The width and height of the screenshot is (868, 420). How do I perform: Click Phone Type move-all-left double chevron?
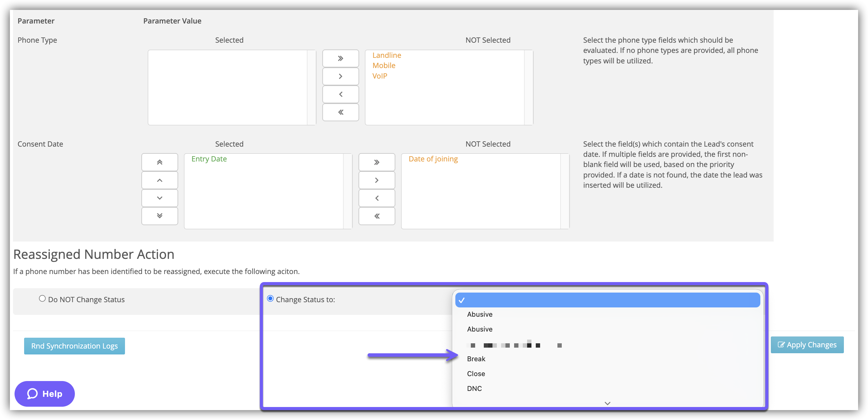[340, 112]
